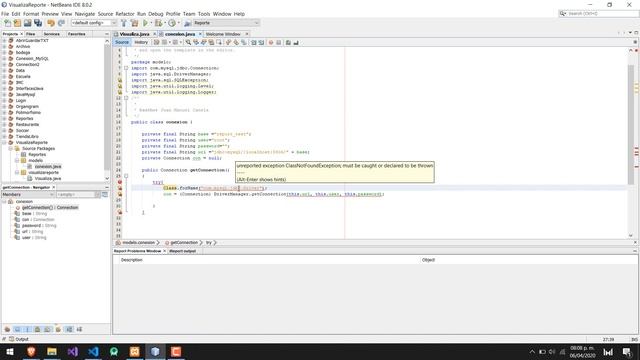
Task: Expand the AbrirGuardarTXT project node
Action: [x=4, y=40]
